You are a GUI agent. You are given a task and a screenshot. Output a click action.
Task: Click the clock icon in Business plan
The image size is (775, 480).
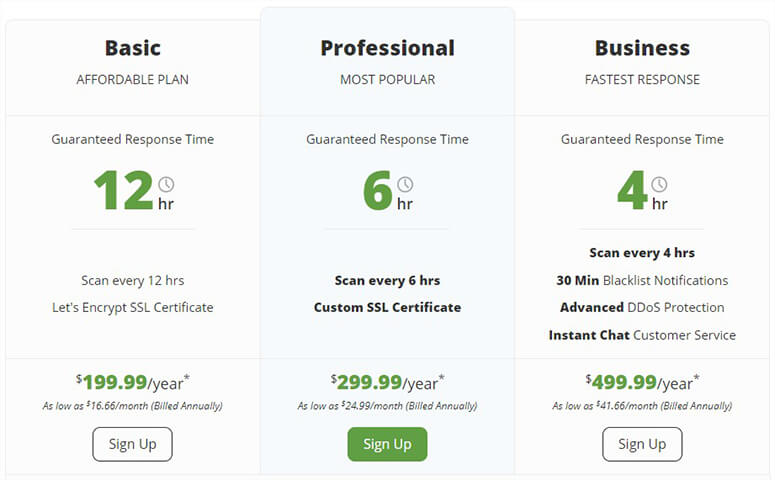659,184
